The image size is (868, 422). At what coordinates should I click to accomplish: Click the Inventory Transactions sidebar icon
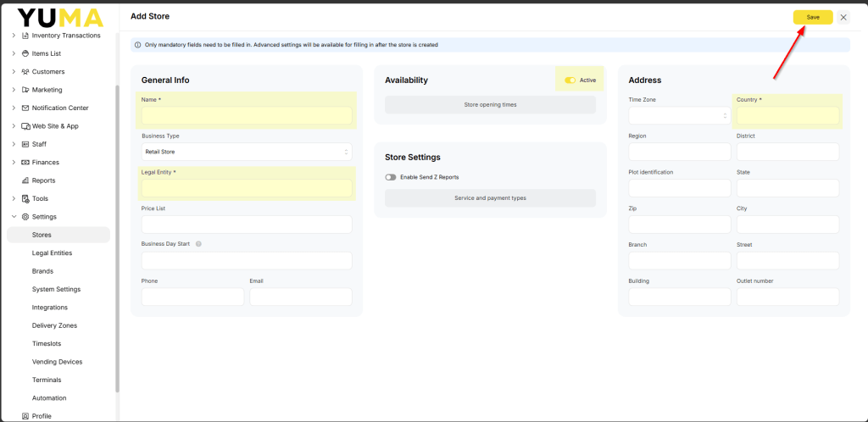(x=25, y=36)
